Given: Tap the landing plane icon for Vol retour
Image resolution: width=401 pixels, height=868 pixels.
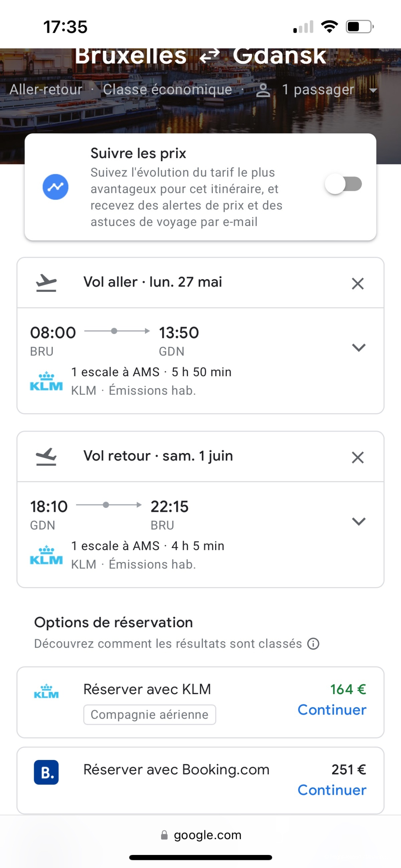Looking at the screenshot, I should [x=46, y=456].
